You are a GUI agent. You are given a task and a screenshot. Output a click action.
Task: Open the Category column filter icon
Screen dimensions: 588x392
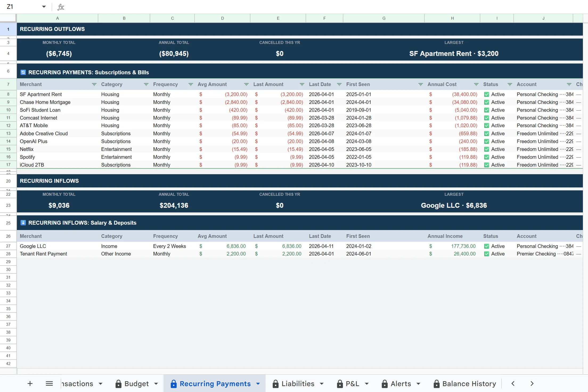(146, 84)
